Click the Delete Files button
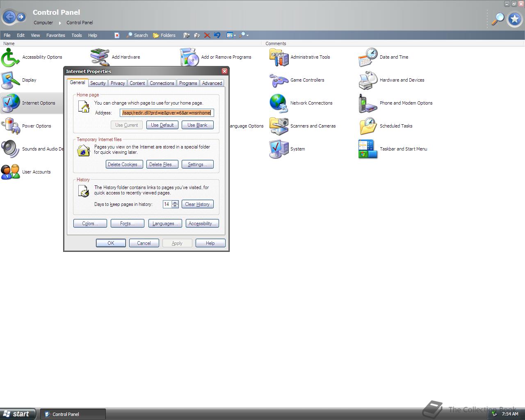This screenshot has width=525, height=420. point(162,164)
